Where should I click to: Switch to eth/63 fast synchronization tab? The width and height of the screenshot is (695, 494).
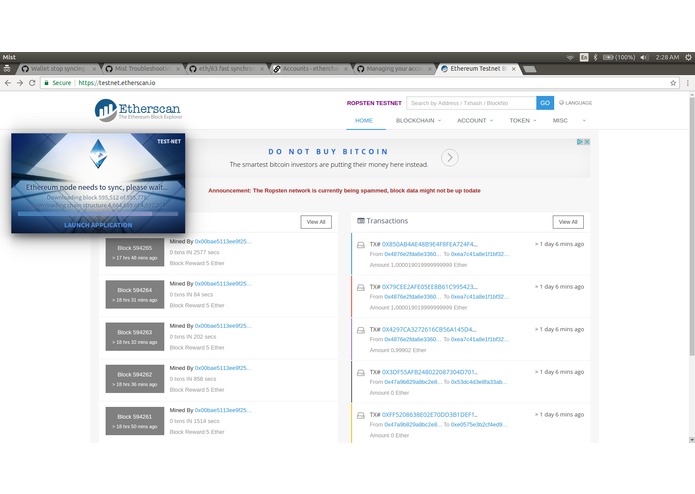point(226,69)
